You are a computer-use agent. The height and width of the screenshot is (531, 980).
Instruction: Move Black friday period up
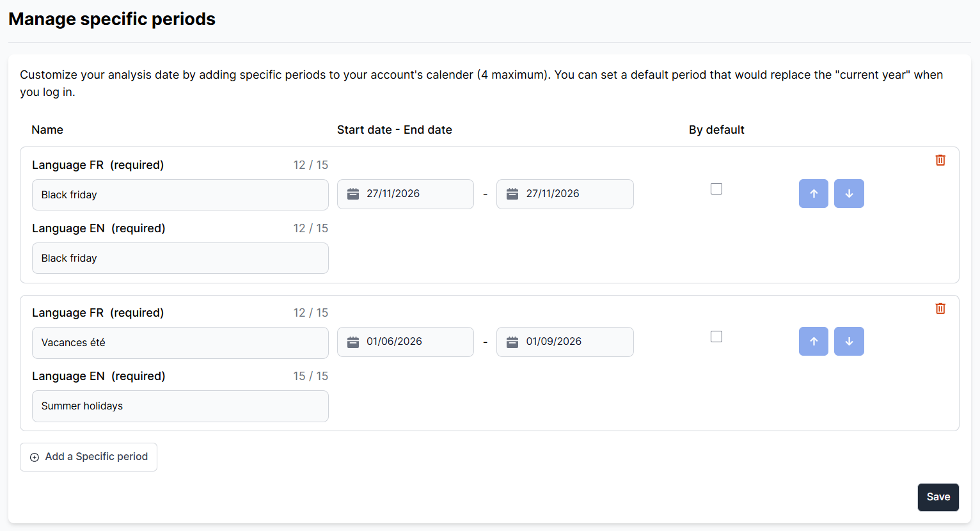[x=814, y=194]
